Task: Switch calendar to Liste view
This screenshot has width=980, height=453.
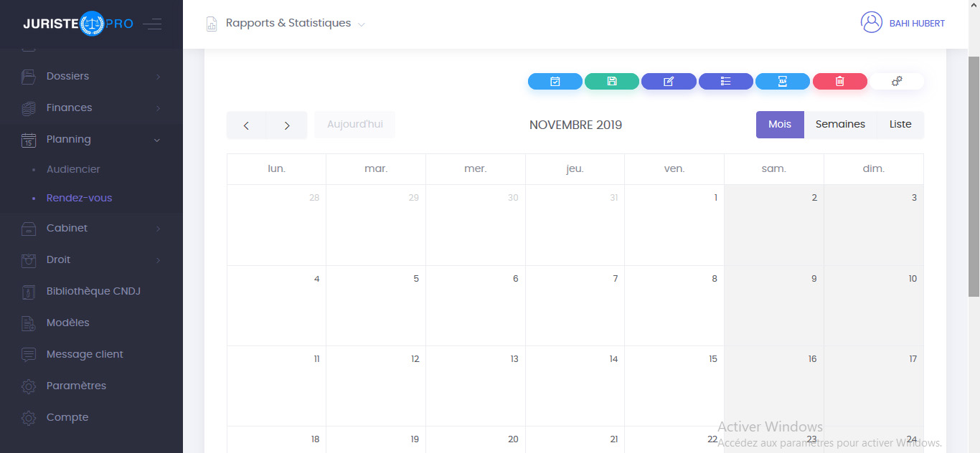Action: coord(900,125)
